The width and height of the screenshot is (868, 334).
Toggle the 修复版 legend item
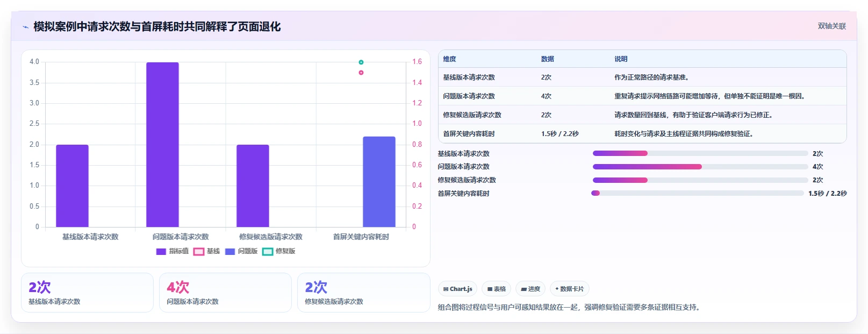[x=279, y=251]
